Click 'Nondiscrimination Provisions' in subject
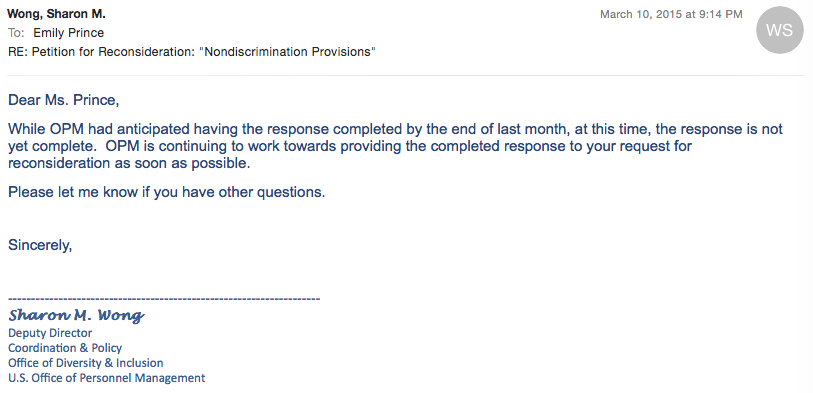Screen dimensions: 813x393 tap(287, 52)
